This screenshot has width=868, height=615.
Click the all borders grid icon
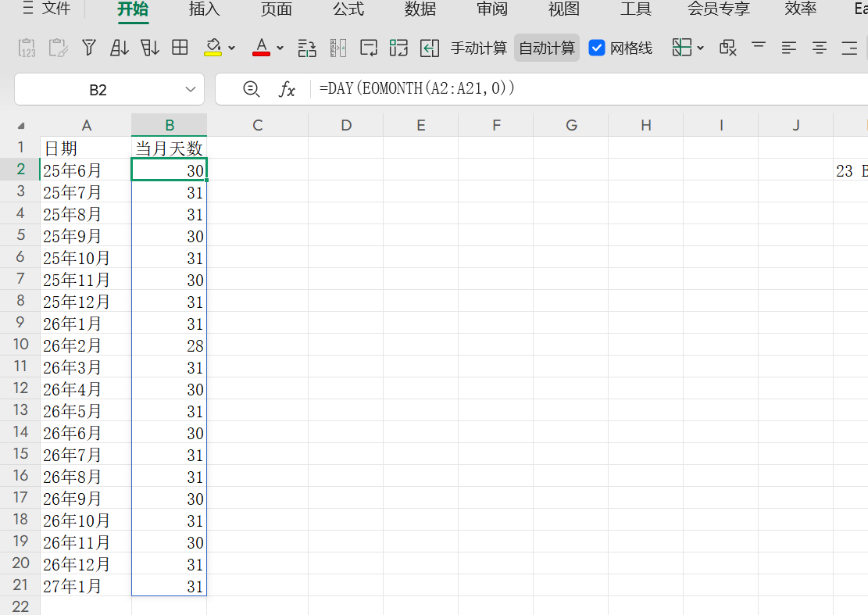pyautogui.click(x=180, y=48)
